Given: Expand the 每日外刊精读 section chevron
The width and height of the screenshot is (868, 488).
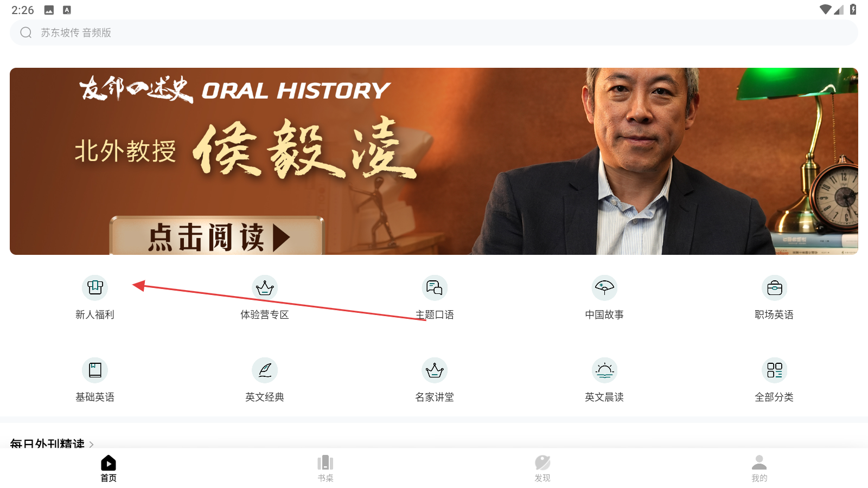Looking at the screenshot, I should (91, 444).
